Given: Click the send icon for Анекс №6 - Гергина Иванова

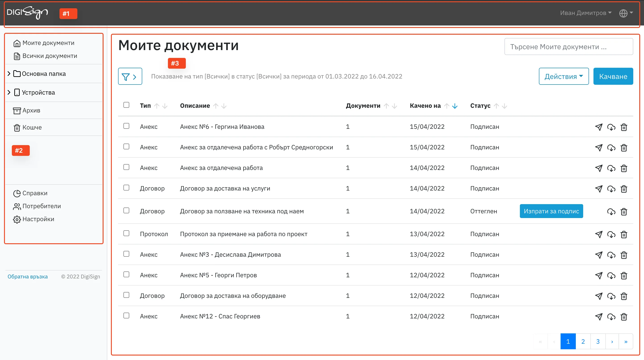Looking at the screenshot, I should [599, 127].
